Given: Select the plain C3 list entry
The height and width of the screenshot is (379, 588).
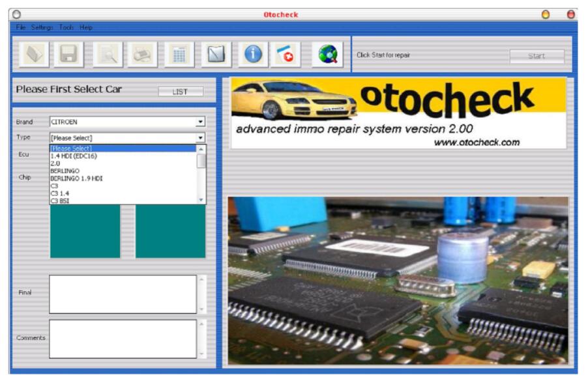Looking at the screenshot, I should click(123, 186).
